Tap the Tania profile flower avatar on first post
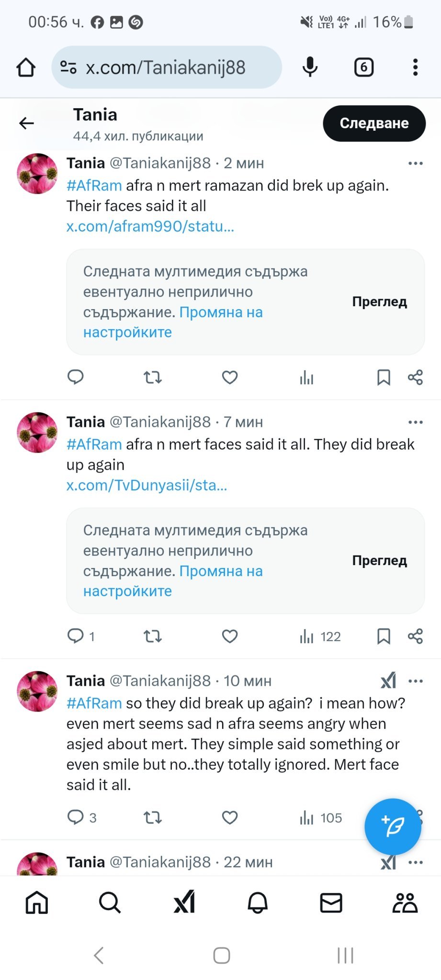441x980 pixels. [37, 174]
